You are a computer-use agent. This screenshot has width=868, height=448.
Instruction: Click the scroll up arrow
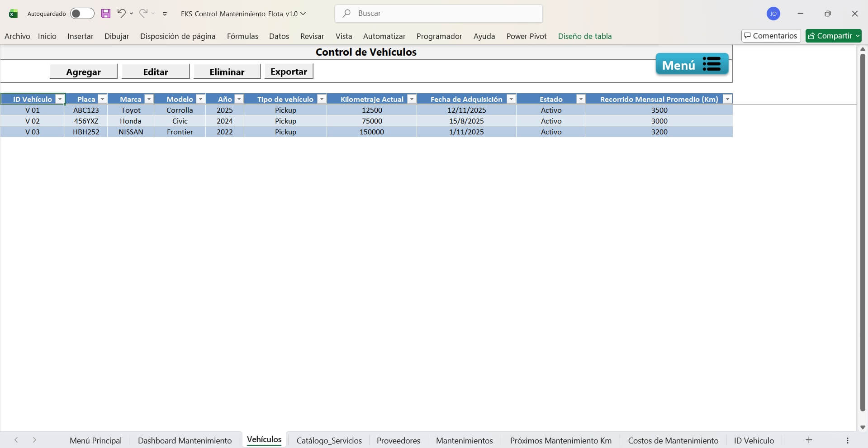tap(863, 49)
